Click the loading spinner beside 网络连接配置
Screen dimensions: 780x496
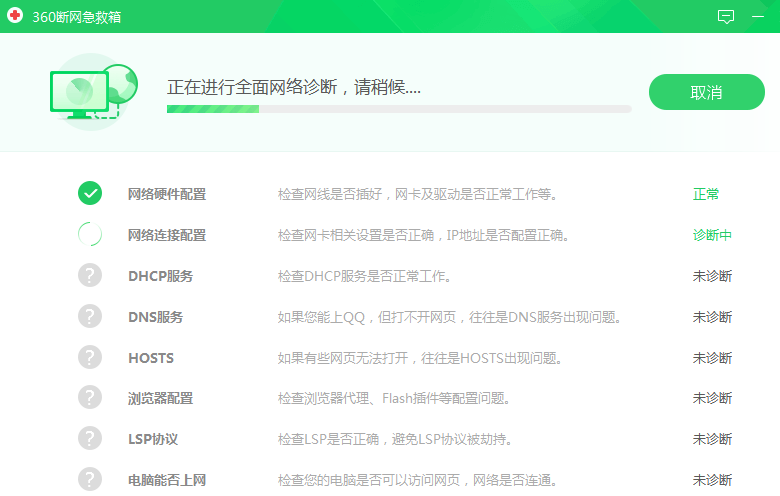pyautogui.click(x=90, y=235)
